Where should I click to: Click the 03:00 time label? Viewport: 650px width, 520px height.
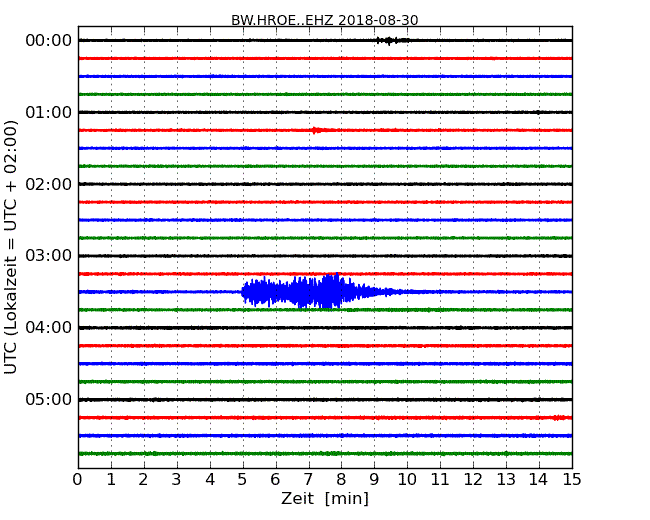(x=49, y=255)
